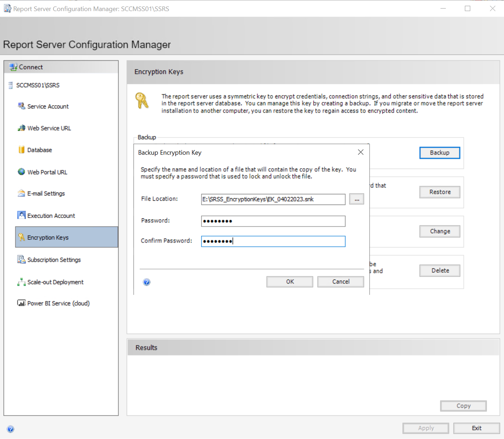Click the "File Location:" label

pyautogui.click(x=159, y=199)
